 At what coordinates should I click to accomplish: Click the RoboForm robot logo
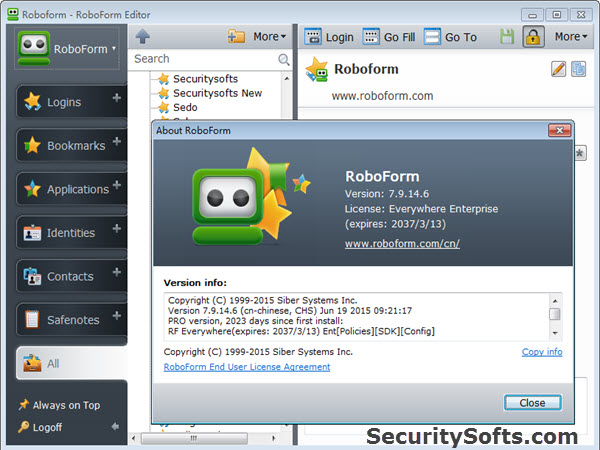pyautogui.click(x=34, y=48)
